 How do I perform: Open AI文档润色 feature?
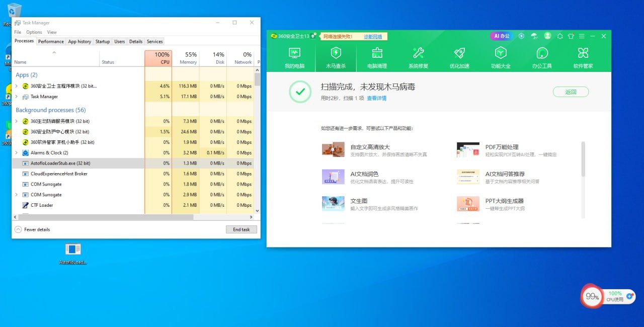pos(368,177)
